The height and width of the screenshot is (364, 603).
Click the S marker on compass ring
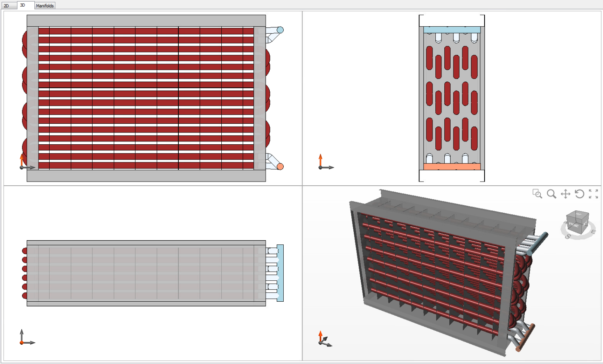tap(568, 237)
